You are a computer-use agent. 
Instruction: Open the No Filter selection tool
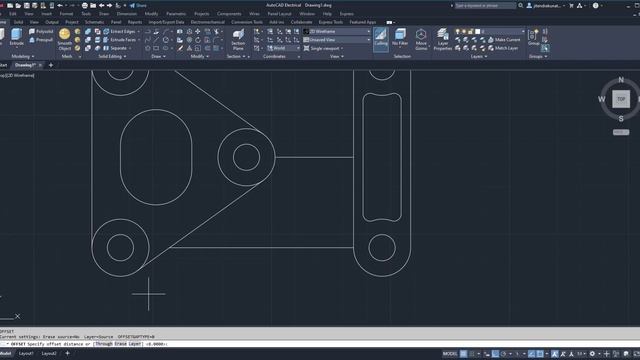click(400, 37)
